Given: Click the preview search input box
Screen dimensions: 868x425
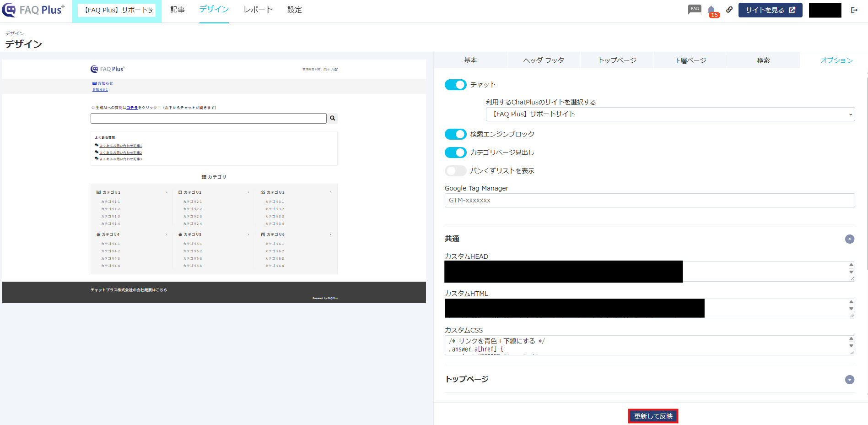Looking at the screenshot, I should 208,118.
